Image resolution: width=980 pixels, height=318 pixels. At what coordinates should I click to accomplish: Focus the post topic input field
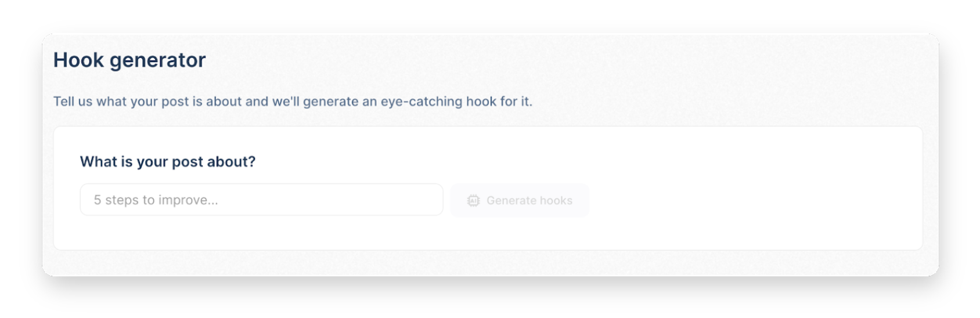[261, 200]
